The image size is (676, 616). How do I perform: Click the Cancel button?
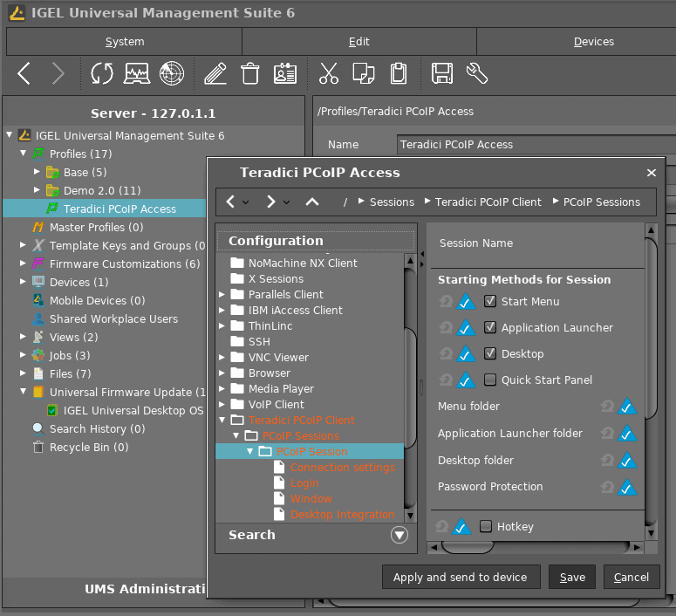tap(631, 577)
